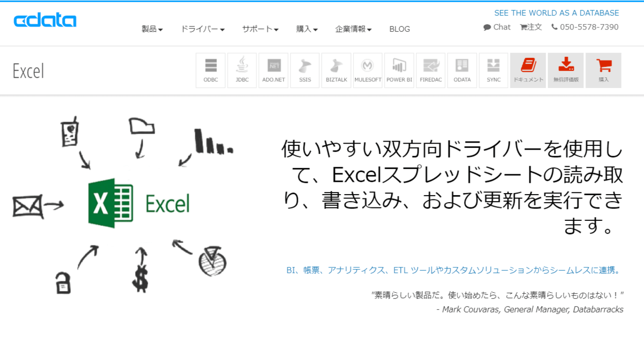Open the ドキュメント book icon

coord(528,70)
